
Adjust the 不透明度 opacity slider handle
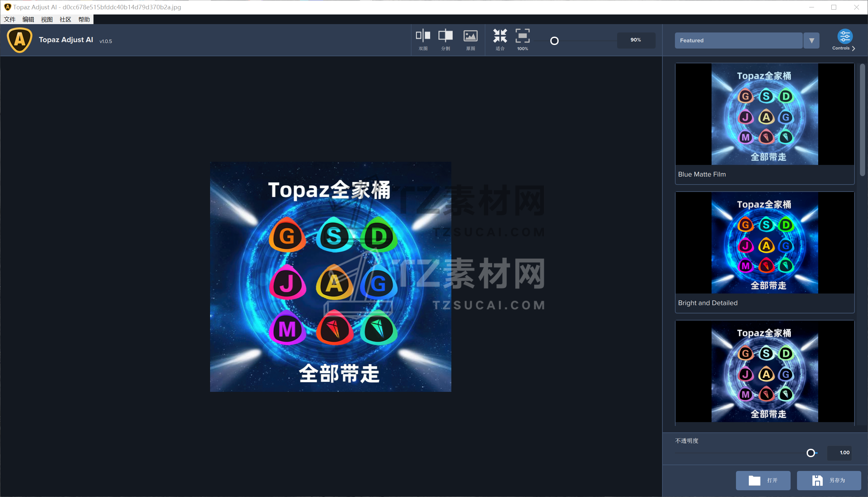810,453
